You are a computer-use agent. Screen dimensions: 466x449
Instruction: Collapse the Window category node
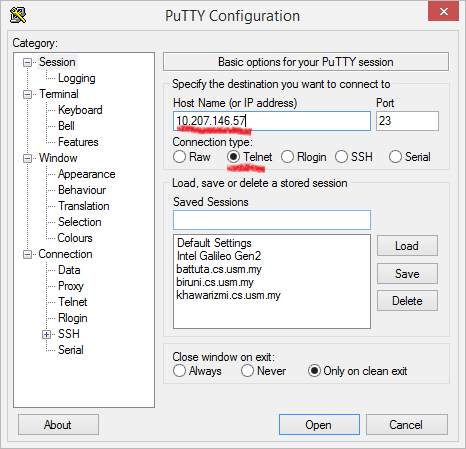[27, 158]
